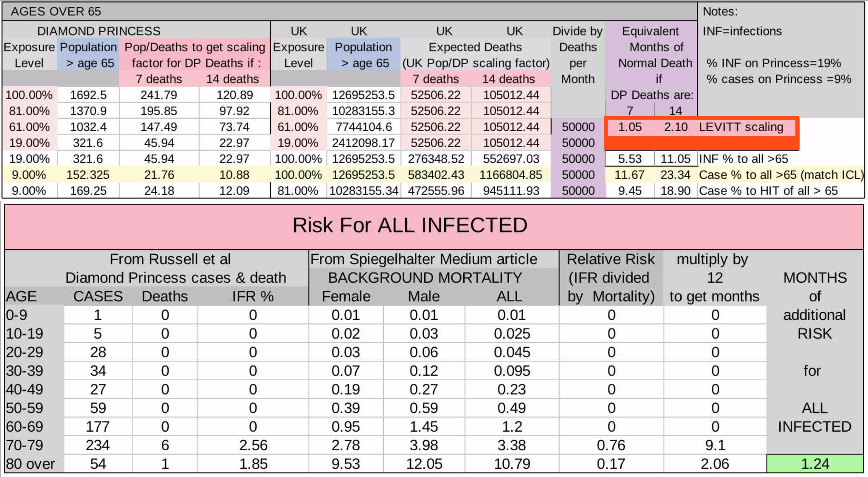Viewport: 868px width, 477px height.
Task: Select the 152.325 population cell
Action: click(x=88, y=175)
